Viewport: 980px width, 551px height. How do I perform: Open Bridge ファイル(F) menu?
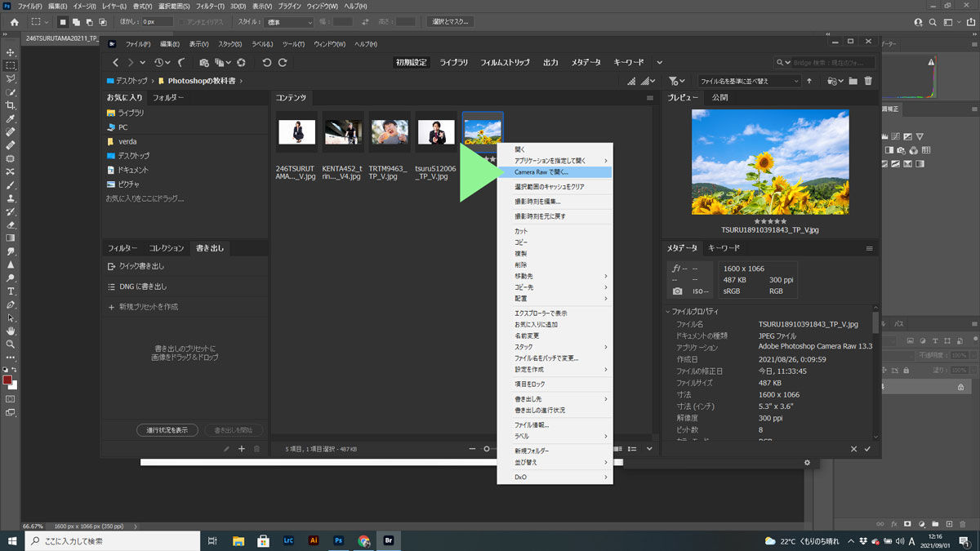[138, 43]
